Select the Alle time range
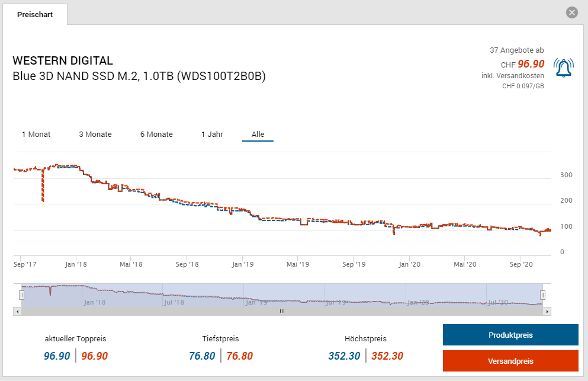 [x=258, y=135]
